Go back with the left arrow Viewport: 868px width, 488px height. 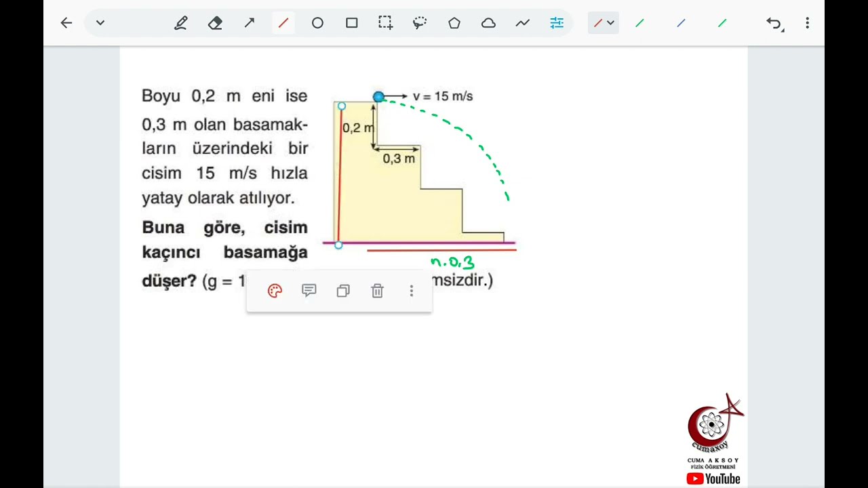click(x=66, y=23)
